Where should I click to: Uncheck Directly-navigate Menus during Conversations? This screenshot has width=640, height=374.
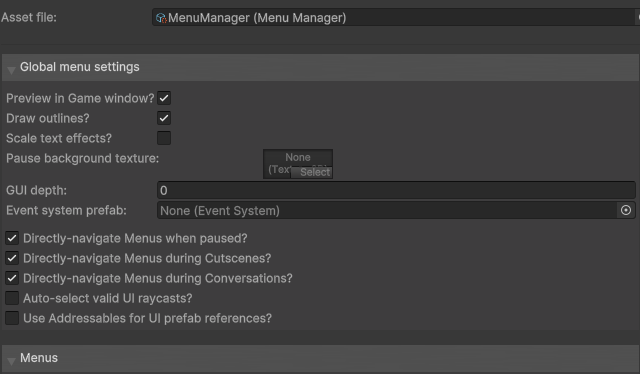[12, 278]
